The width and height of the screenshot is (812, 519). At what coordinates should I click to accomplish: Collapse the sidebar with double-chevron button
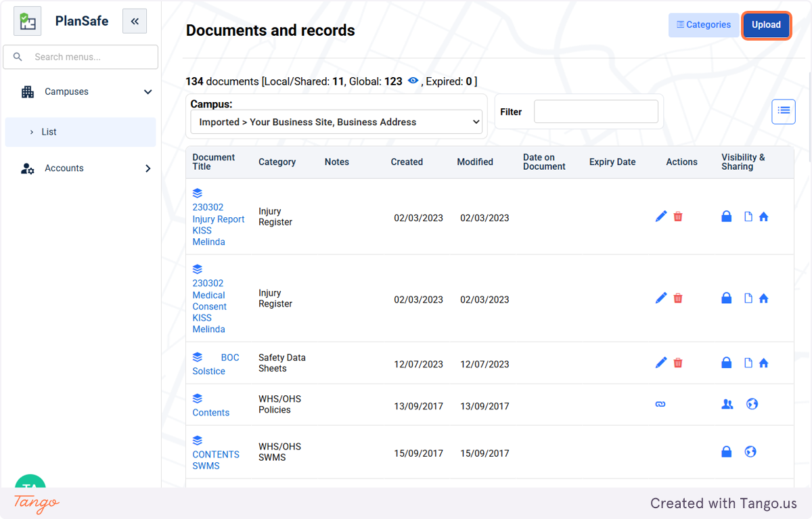click(135, 21)
